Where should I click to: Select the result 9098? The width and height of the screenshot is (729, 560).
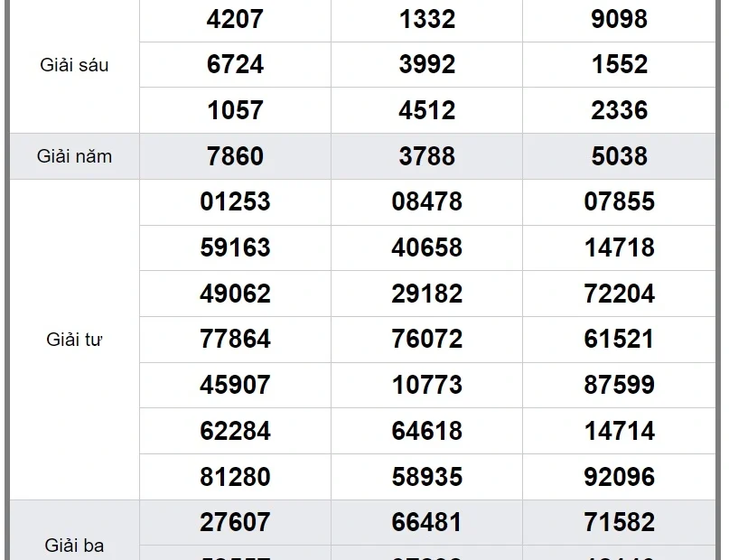point(619,19)
